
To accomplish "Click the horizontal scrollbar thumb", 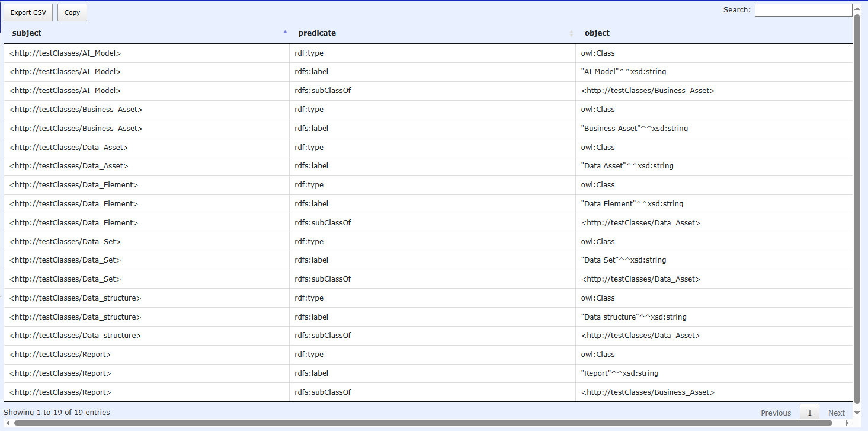I will click(423, 423).
